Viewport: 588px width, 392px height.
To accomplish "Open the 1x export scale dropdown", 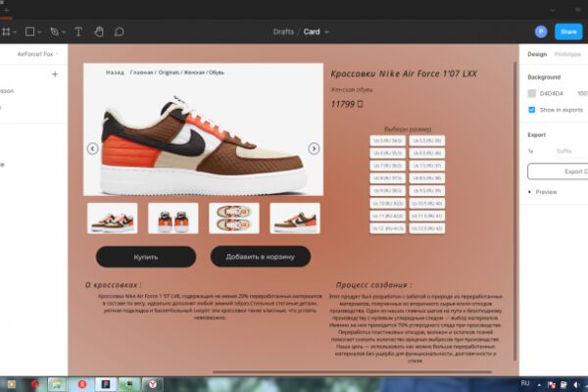I will pos(530,151).
